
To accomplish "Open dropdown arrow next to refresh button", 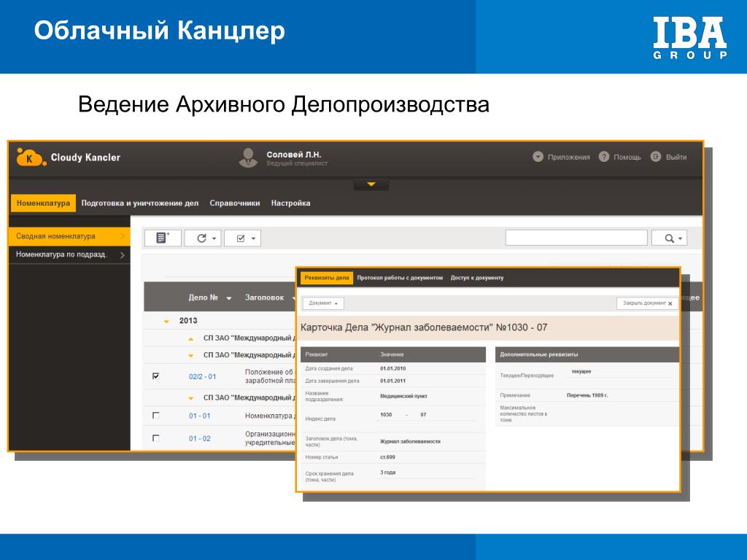I will pyautogui.click(x=214, y=238).
